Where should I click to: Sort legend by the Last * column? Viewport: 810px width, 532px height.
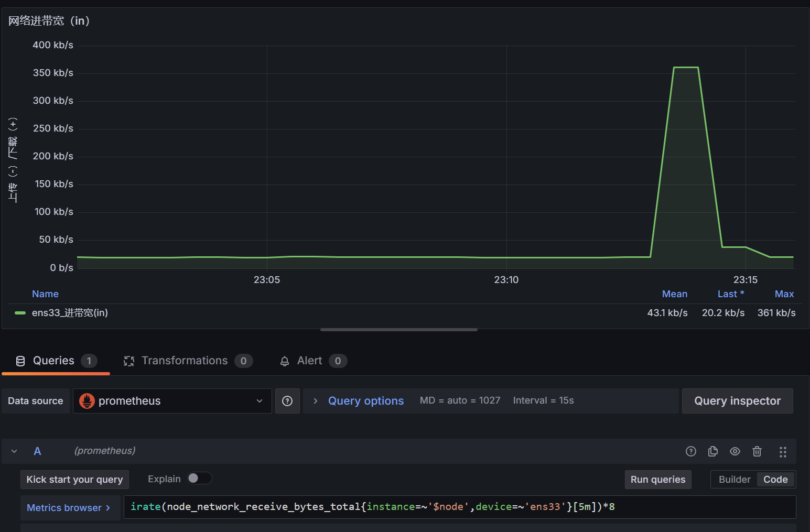point(731,294)
